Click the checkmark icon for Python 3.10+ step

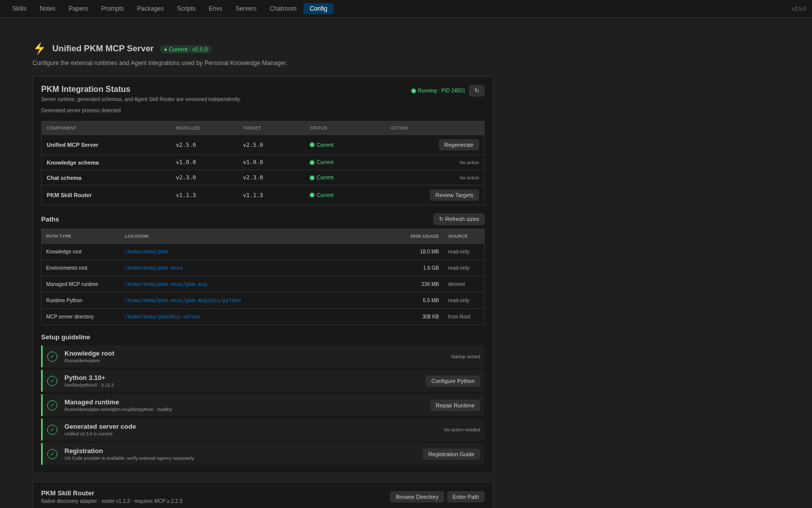click(52, 381)
